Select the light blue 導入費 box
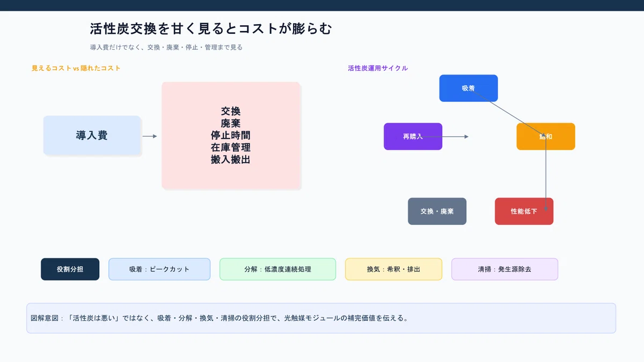Image resolution: width=644 pixels, height=362 pixels. tap(92, 136)
